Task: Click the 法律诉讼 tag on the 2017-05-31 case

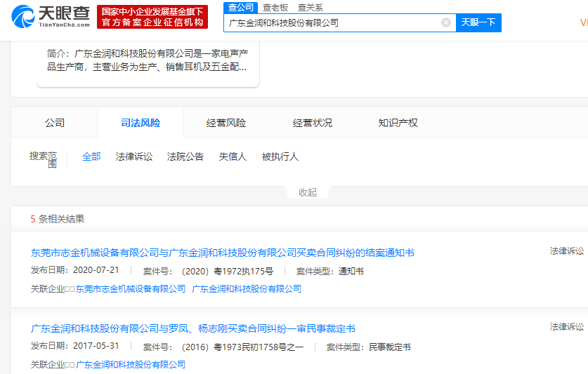Action: 567,327
